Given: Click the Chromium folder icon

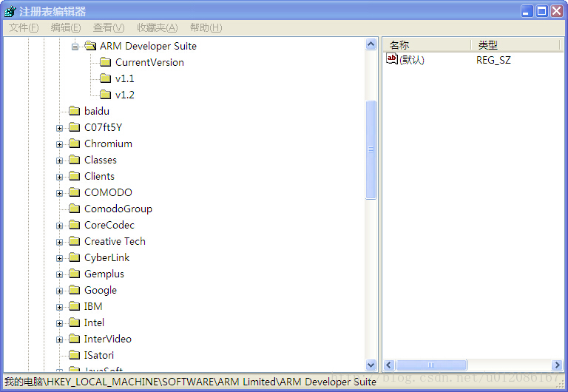Looking at the screenshot, I should tap(74, 143).
